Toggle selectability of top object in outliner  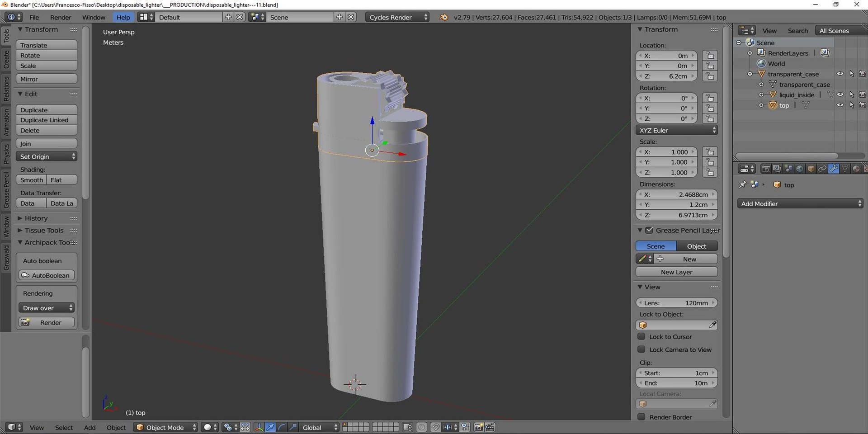tap(852, 105)
